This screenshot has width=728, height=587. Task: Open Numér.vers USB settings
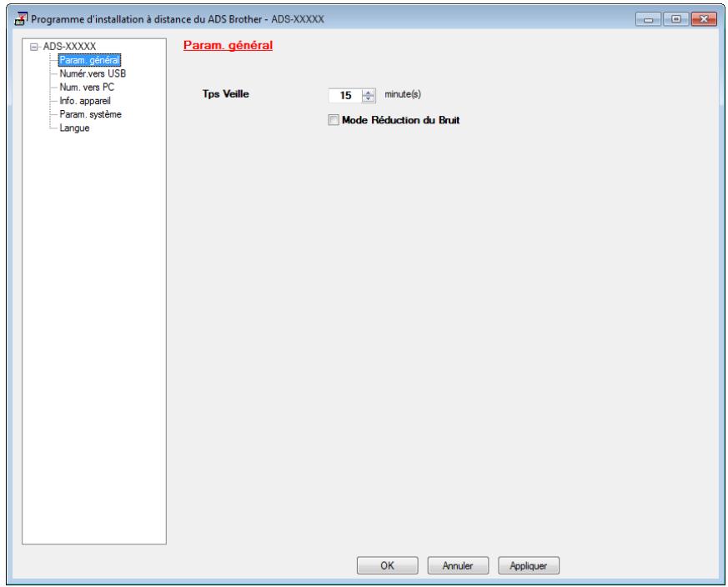pyautogui.click(x=93, y=73)
